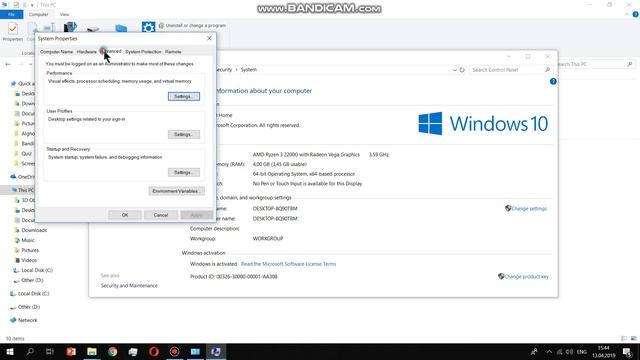Screen dimensions: 640x360
Task: Open the People icon in system tray
Action: tap(534, 351)
